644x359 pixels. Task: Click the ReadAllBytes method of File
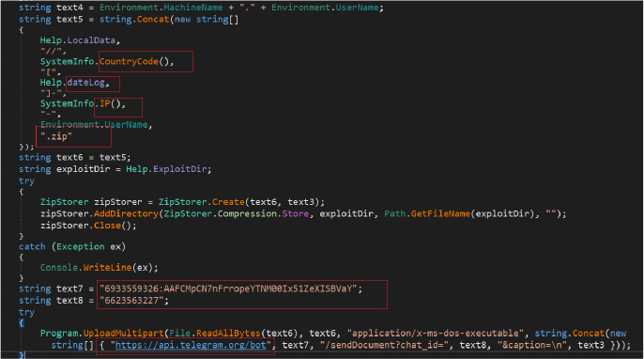(x=228, y=333)
